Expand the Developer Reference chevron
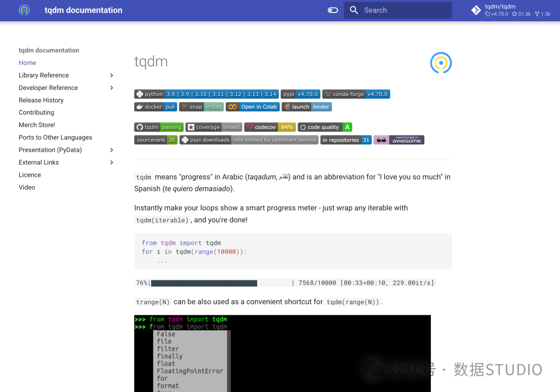This screenshot has height=392, width=560. tap(111, 88)
